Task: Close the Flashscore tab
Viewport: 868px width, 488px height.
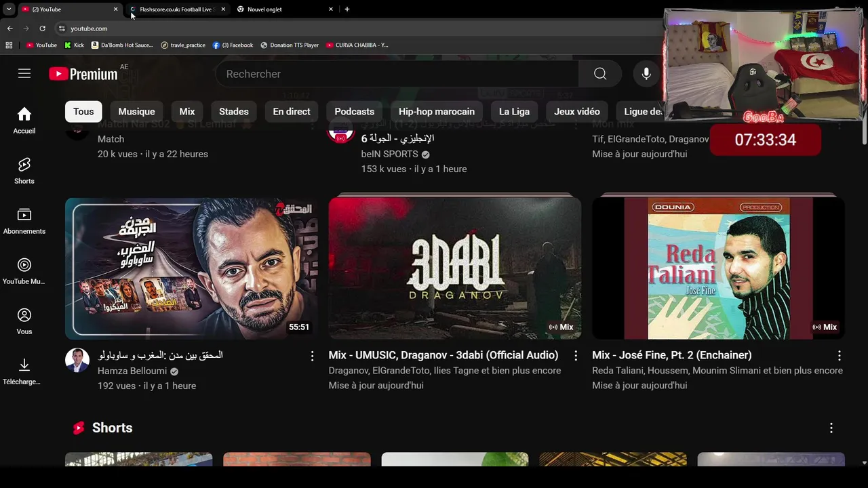Action: (223, 9)
